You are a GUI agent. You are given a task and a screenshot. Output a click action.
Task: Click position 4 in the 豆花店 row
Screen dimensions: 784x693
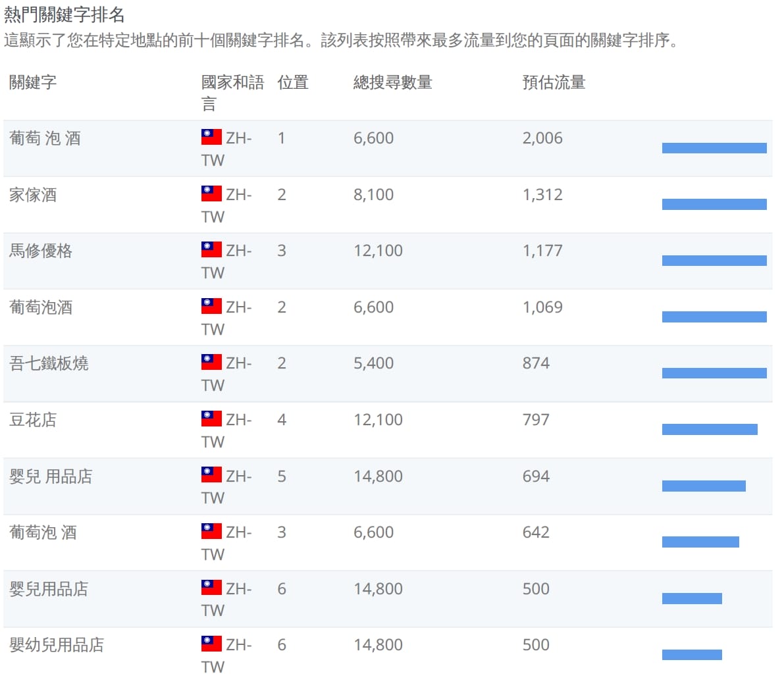[282, 419]
